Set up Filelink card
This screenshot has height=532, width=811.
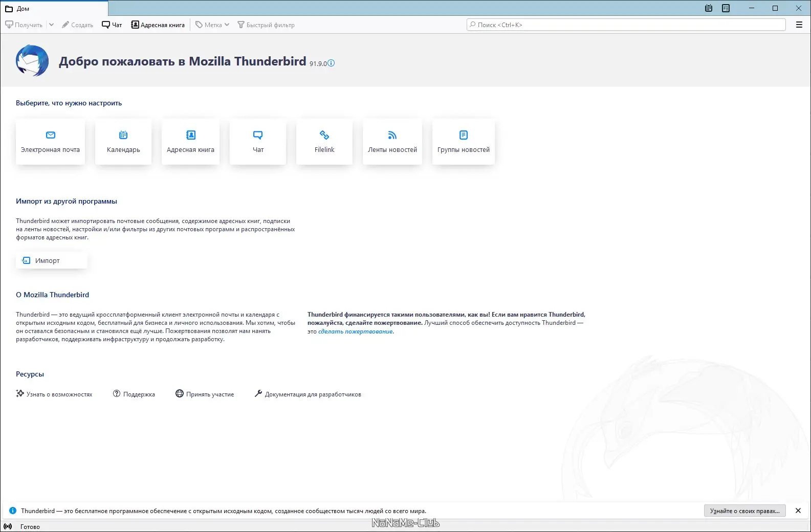pos(324,142)
